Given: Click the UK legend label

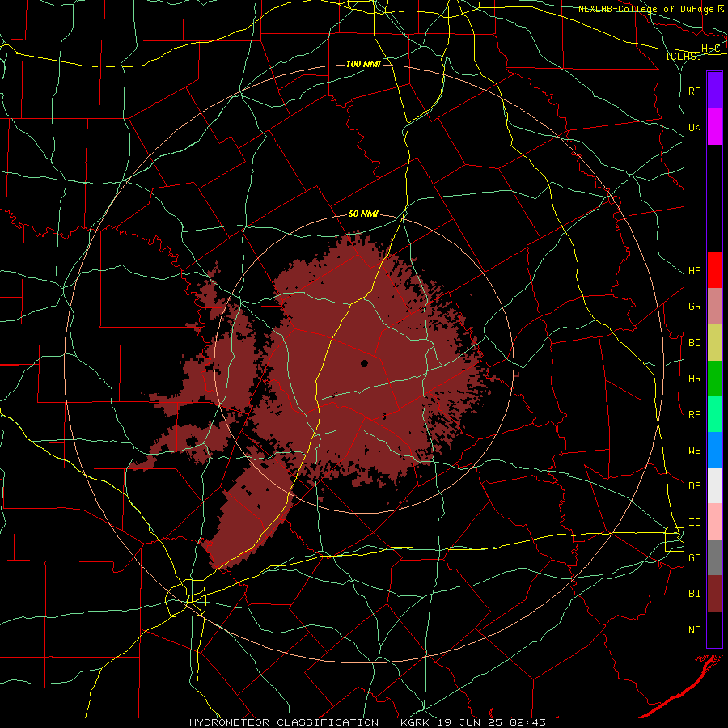Looking at the screenshot, I should [x=694, y=127].
